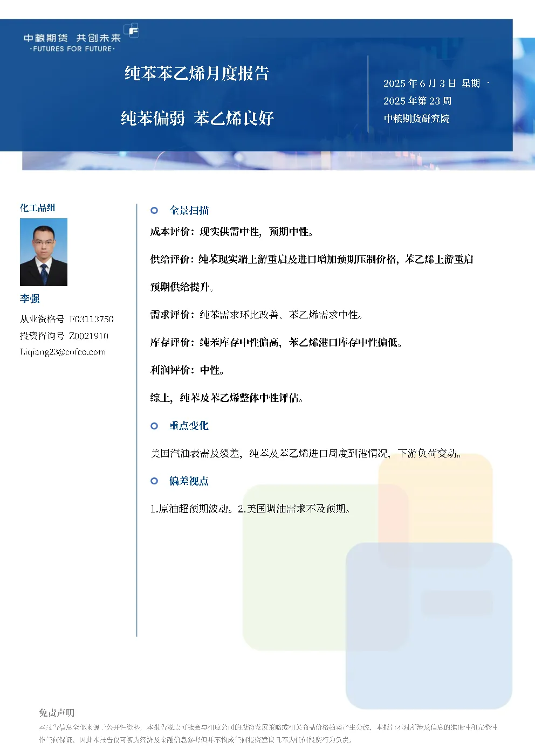Click the COFCO Futures logo icon
The height and width of the screenshot is (756, 535).
point(131,30)
